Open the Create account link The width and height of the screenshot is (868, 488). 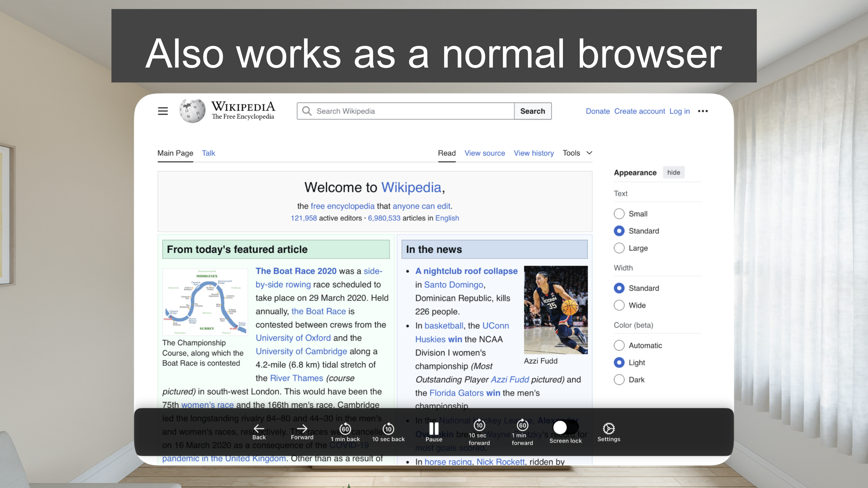click(639, 111)
